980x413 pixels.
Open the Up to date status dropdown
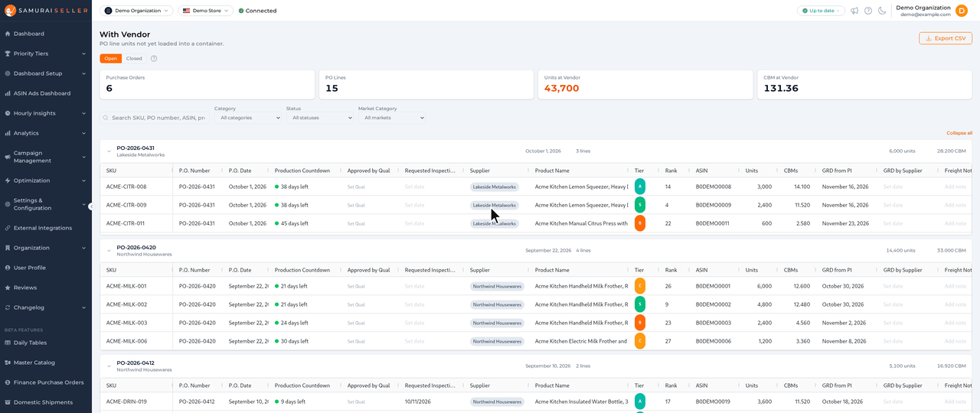click(821, 11)
